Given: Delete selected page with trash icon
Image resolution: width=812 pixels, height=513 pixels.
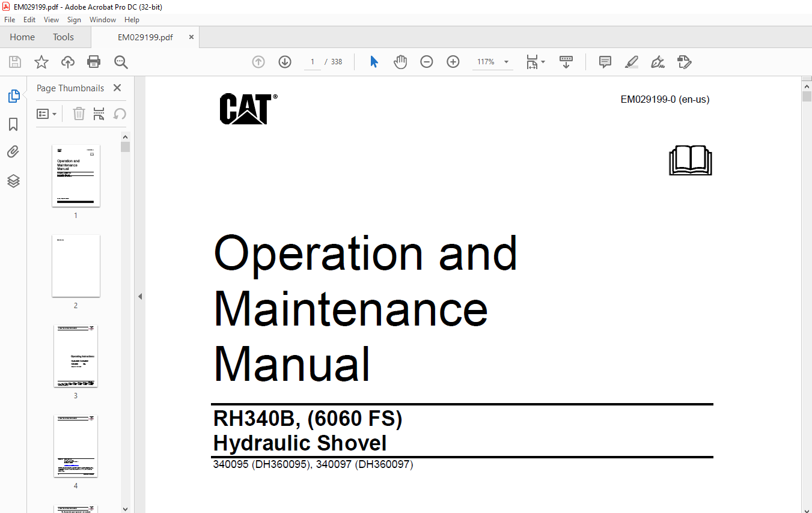Looking at the screenshot, I should (x=79, y=114).
